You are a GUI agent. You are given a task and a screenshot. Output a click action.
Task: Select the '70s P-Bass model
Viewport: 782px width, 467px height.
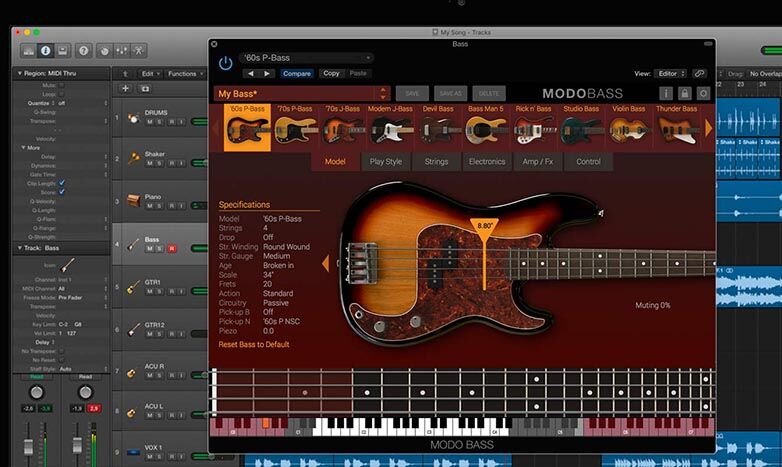coord(295,128)
